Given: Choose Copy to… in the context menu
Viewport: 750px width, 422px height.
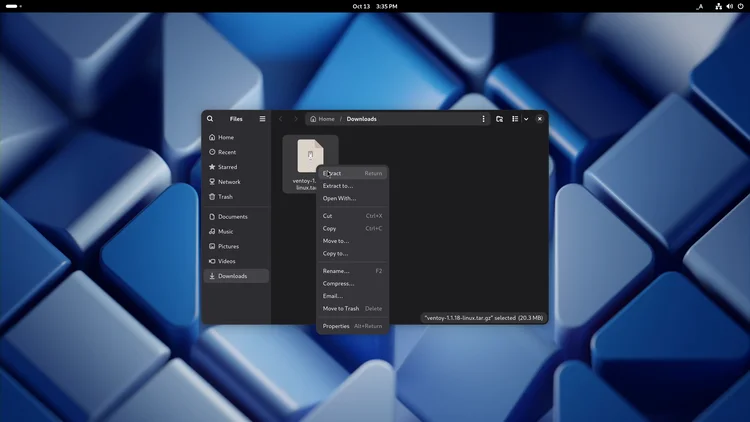Looking at the screenshot, I should pyautogui.click(x=353, y=254).
